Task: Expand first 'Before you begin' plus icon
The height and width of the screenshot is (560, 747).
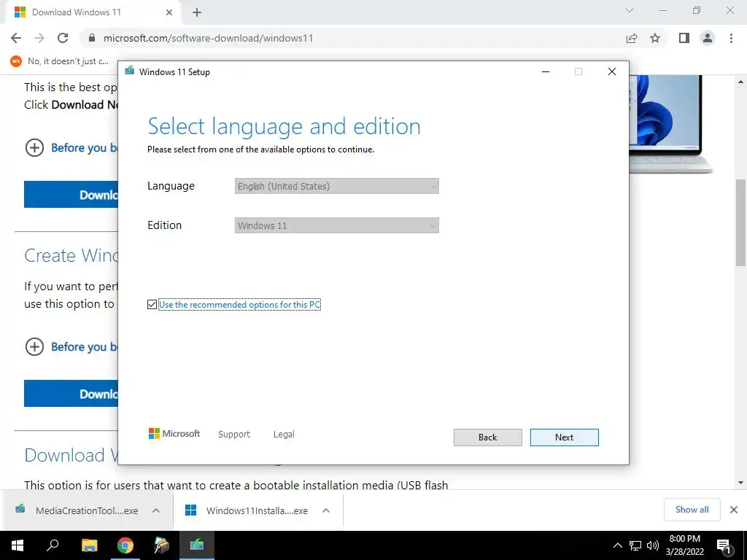Action: point(34,147)
